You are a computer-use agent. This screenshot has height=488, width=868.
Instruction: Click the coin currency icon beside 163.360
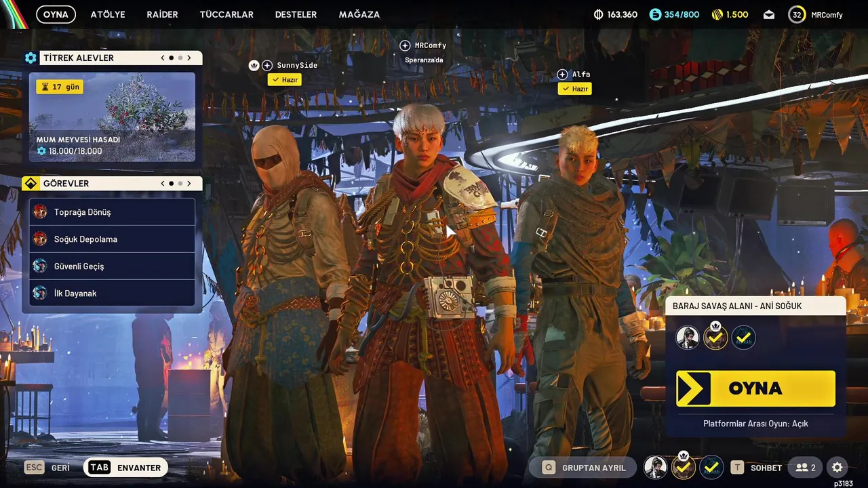pos(599,14)
